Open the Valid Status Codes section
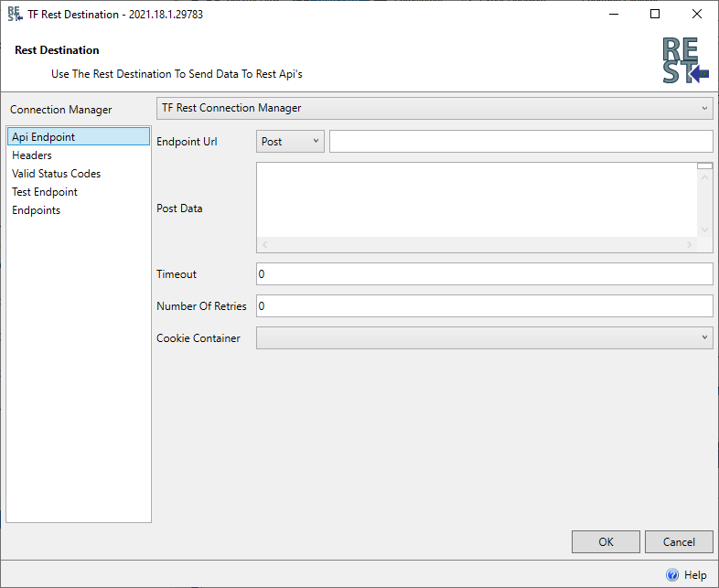The image size is (719, 588). tap(79, 174)
